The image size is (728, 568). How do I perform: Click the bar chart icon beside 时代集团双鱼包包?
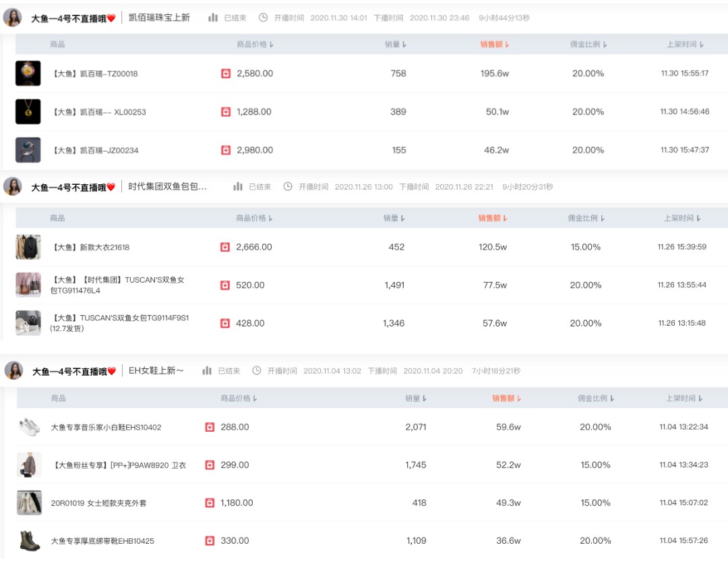[238, 186]
